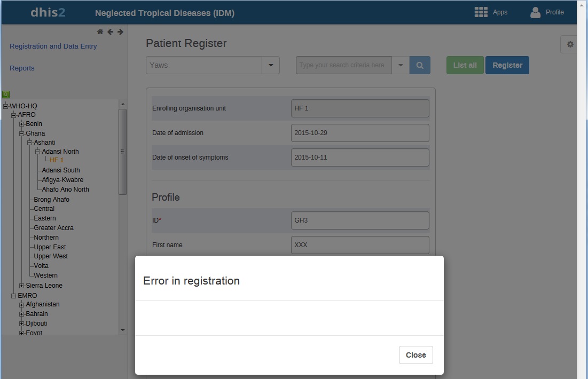Open Registration and Data Entry menu
This screenshot has height=379, width=588.
coord(53,46)
